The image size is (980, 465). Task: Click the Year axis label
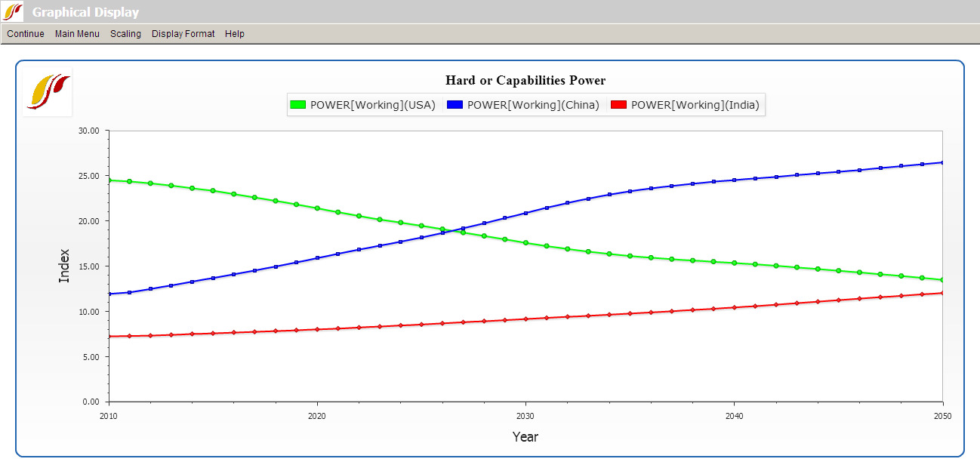tap(525, 436)
